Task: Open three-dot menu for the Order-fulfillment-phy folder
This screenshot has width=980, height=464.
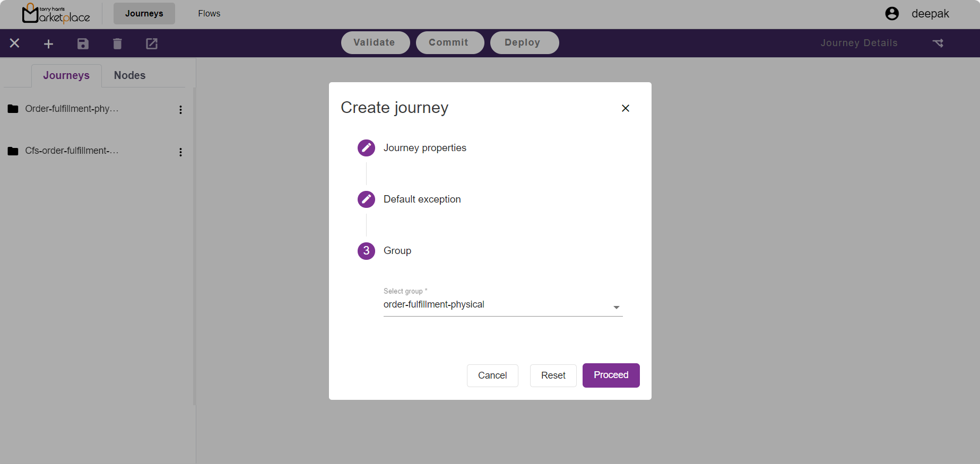Action: pos(180,110)
